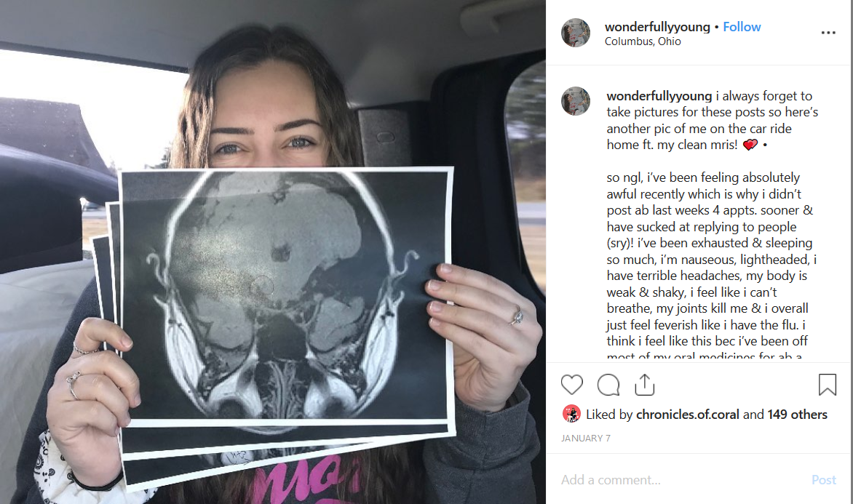Click the MRI selfie photo

[272, 252]
